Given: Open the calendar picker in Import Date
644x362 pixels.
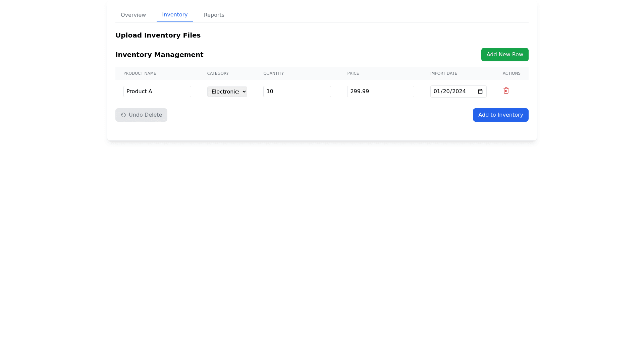Looking at the screenshot, I should (480, 92).
